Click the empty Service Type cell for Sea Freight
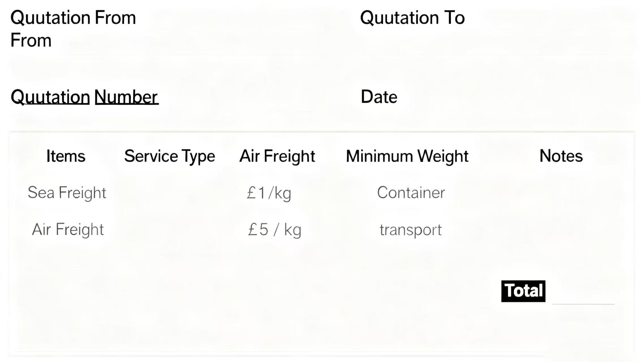This screenshot has height=362, width=644. (x=169, y=193)
